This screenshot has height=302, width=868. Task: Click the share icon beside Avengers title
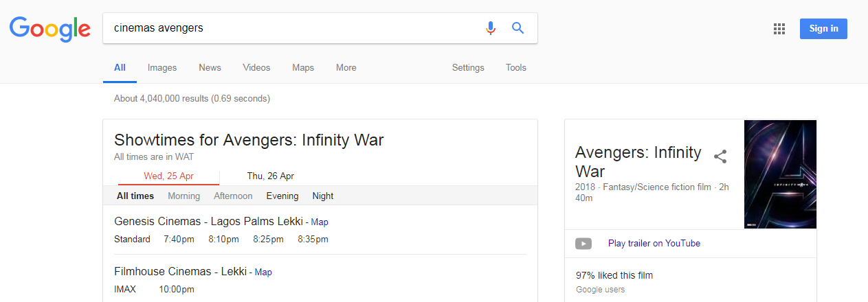pos(720,156)
